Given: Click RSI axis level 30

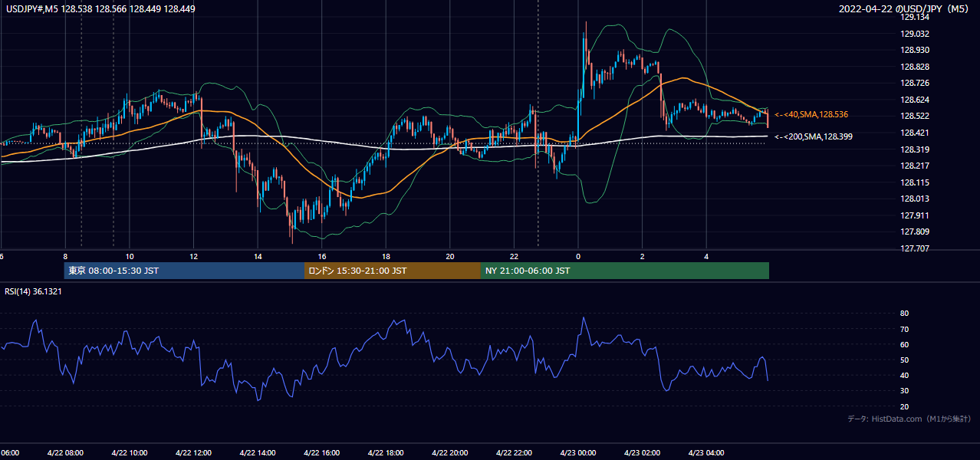Looking at the screenshot, I should 904,390.
